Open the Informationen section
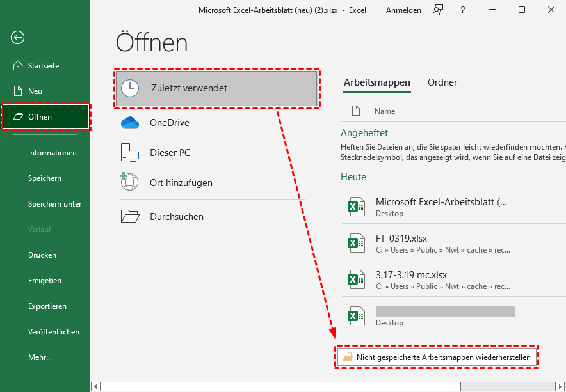This screenshot has width=566, height=392. coord(53,153)
